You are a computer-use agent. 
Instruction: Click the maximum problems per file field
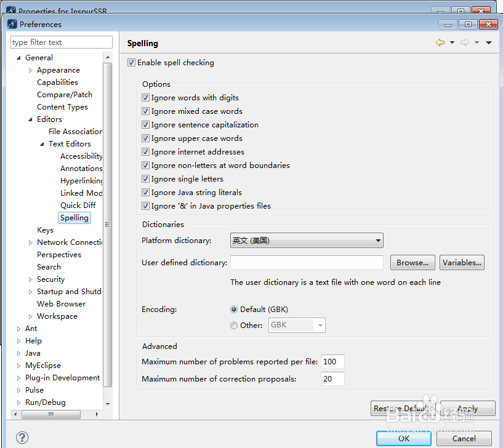tap(332, 362)
